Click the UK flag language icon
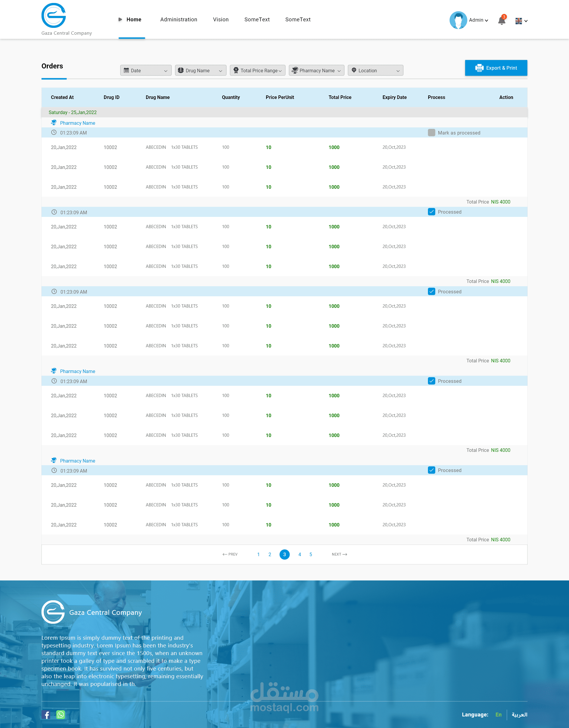Screen dimensions: 569x728 point(518,21)
